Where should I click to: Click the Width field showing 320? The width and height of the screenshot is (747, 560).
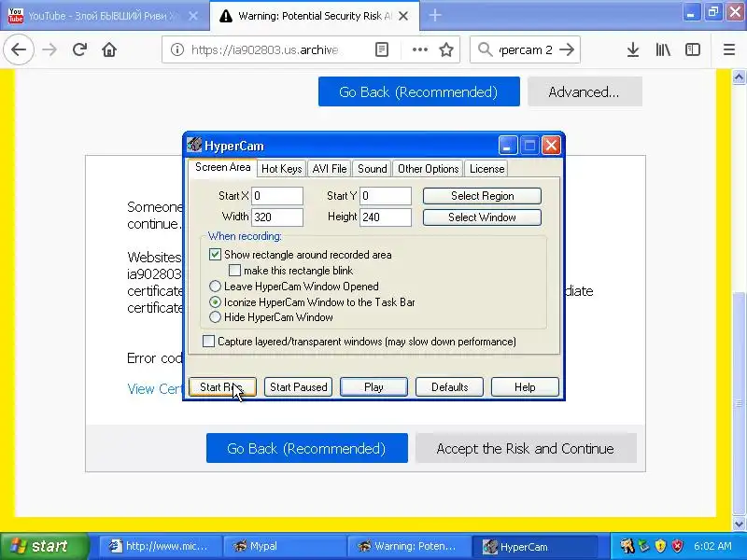click(277, 217)
